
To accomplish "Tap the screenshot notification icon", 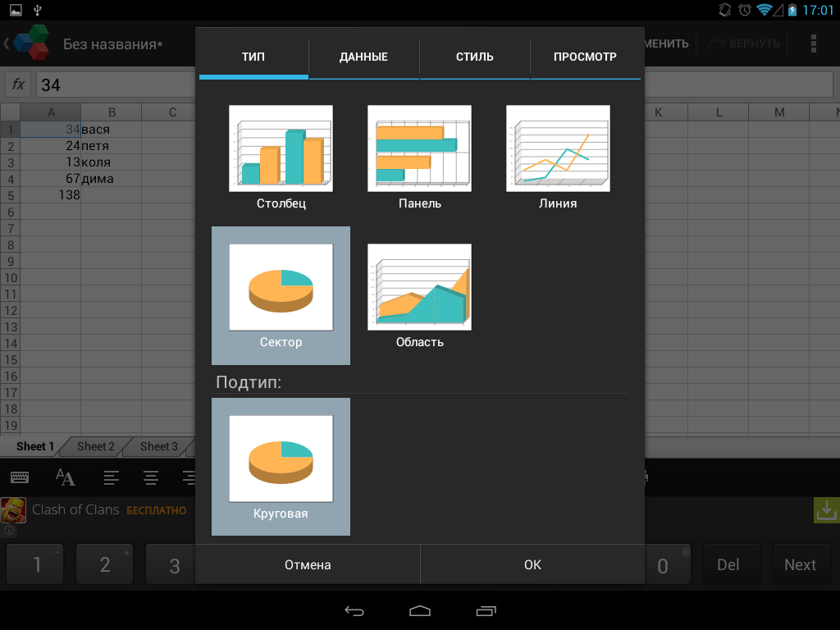I will (x=16, y=10).
